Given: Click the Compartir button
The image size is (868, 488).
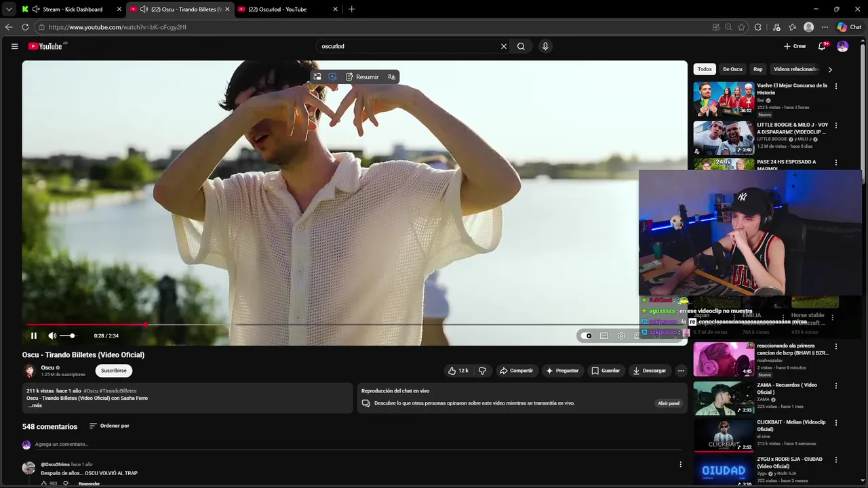Looking at the screenshot, I should [516, 371].
